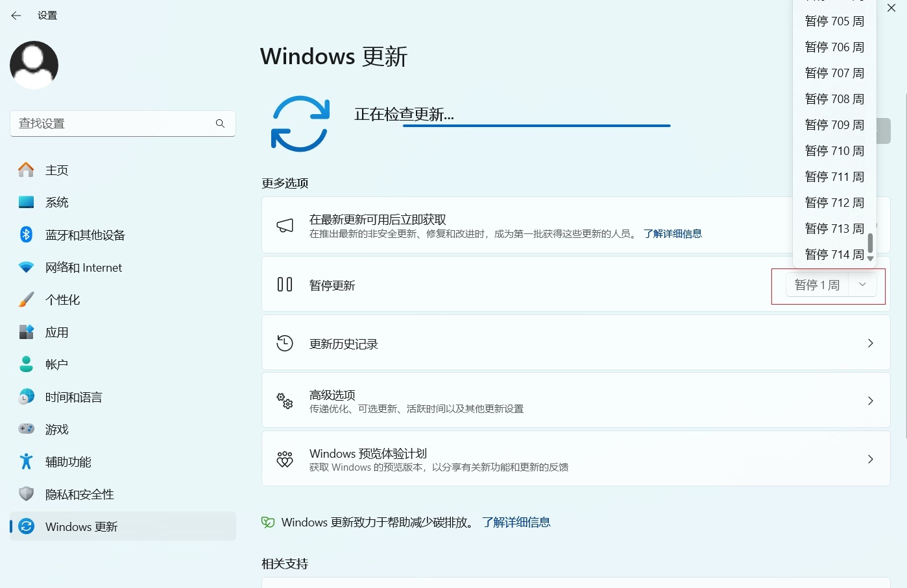Pick 暂停 713 周 in dropdown
Viewport: 907px width, 588px height.
pyautogui.click(x=834, y=229)
